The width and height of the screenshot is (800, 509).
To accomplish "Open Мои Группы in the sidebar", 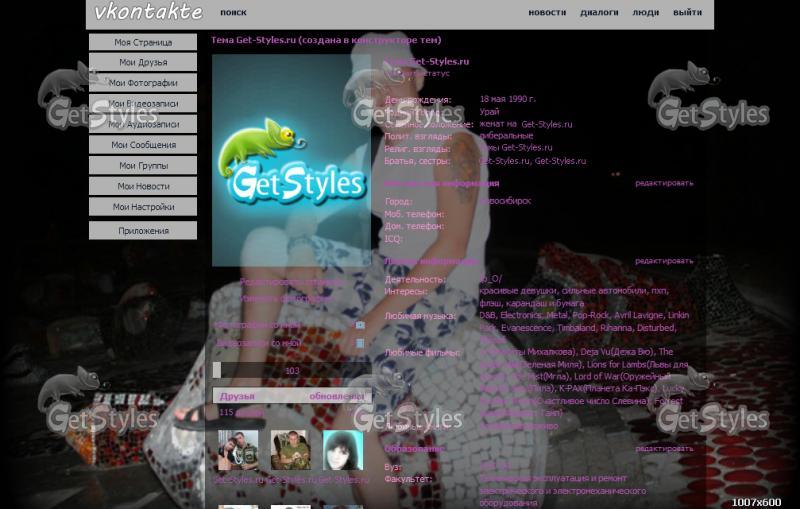I will 143,166.
